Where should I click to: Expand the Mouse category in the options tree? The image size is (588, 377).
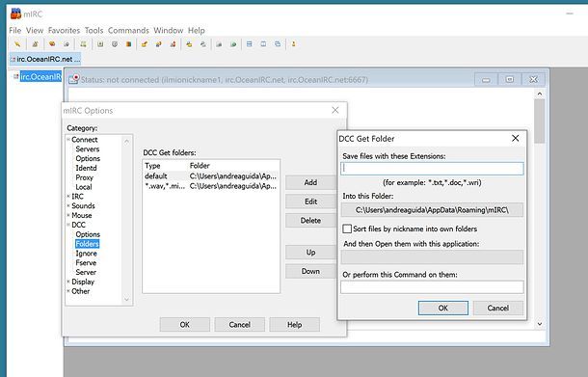(x=68, y=215)
